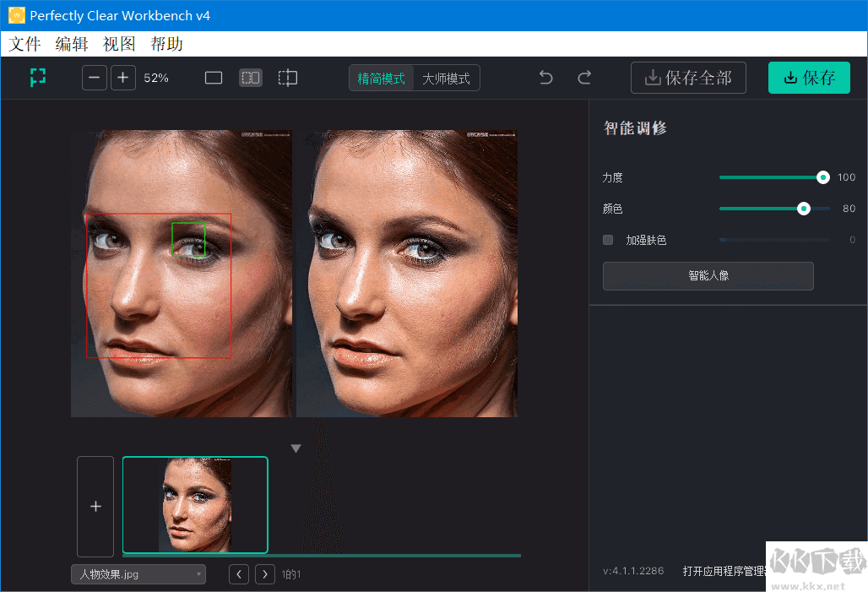Redo the last adjustment
The height and width of the screenshot is (592, 868).
tap(584, 78)
